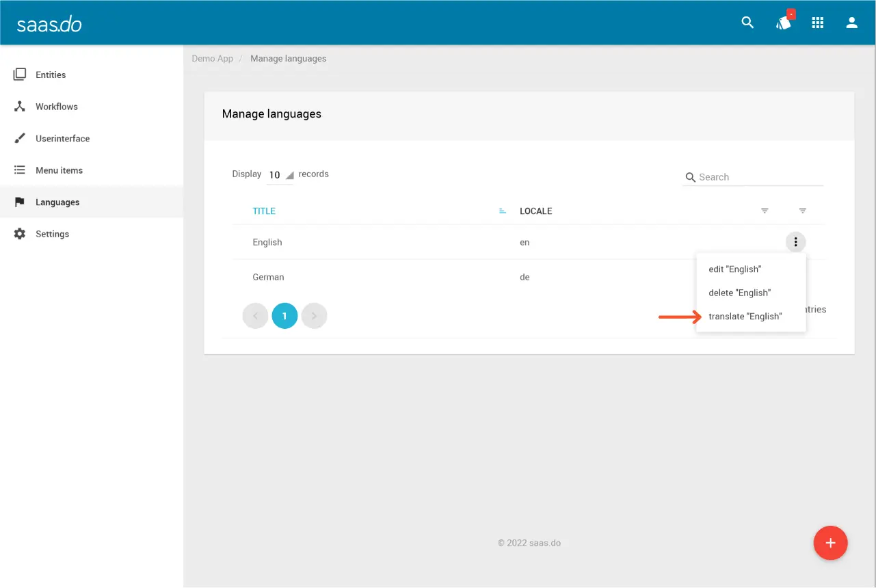Open notifications icon with red badge
Screen dimensions: 876x588
tap(784, 23)
